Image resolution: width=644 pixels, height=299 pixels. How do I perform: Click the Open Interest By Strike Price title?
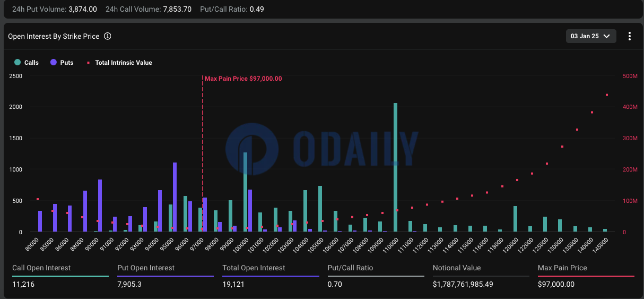pos(54,37)
